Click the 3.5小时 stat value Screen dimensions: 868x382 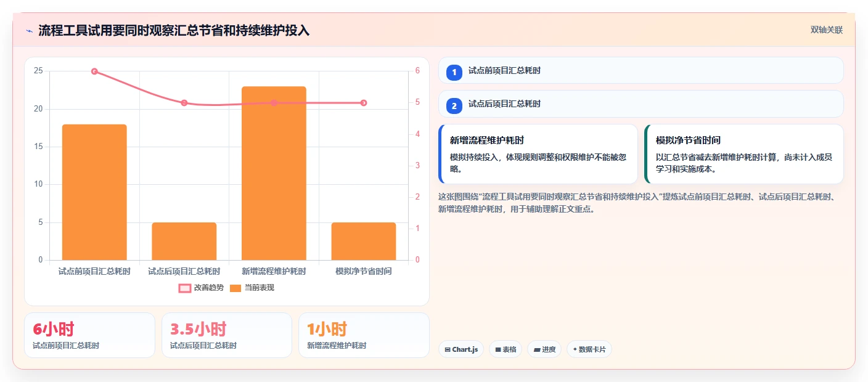(x=198, y=329)
